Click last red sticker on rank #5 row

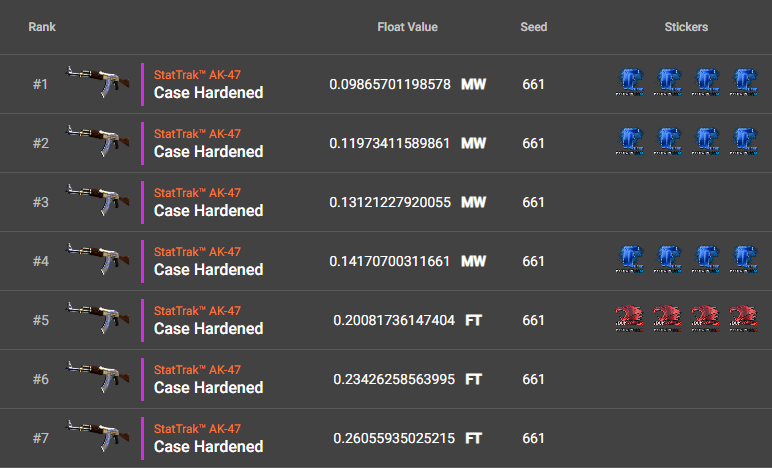743,320
